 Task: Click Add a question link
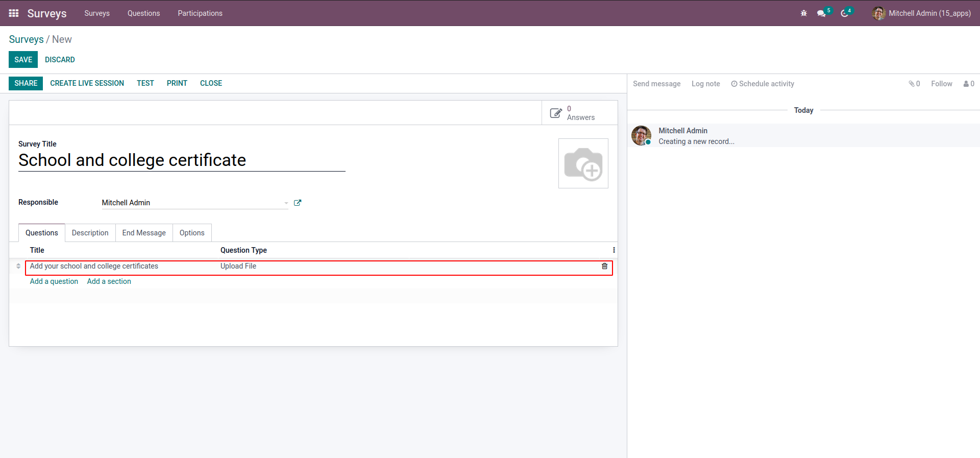click(x=54, y=281)
